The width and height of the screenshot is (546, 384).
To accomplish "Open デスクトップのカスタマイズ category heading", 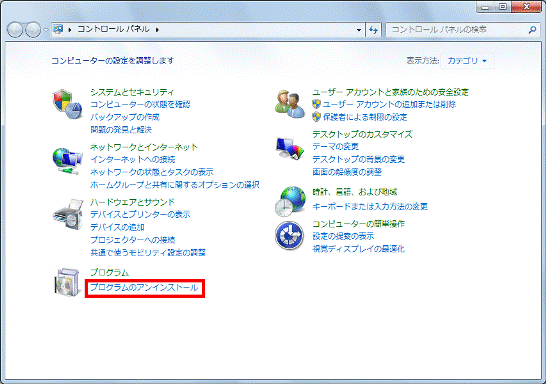I will coord(362,134).
